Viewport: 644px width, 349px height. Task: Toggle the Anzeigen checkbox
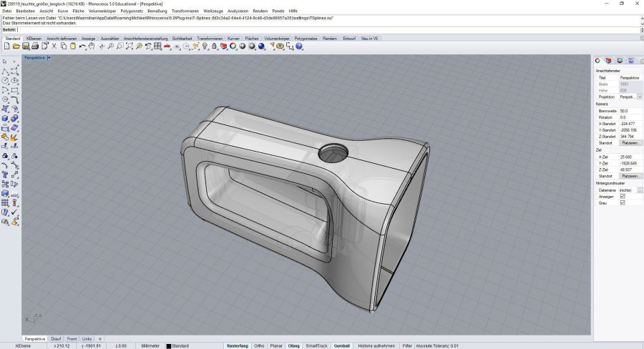[622, 196]
